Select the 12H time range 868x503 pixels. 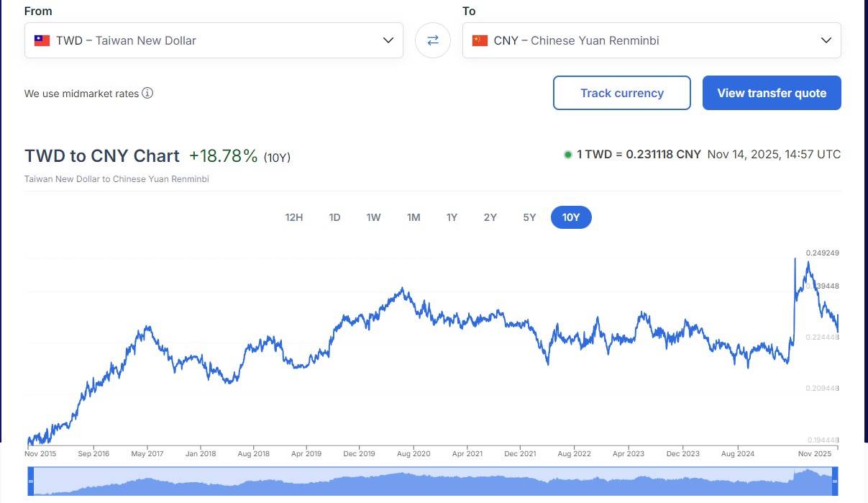coord(293,217)
